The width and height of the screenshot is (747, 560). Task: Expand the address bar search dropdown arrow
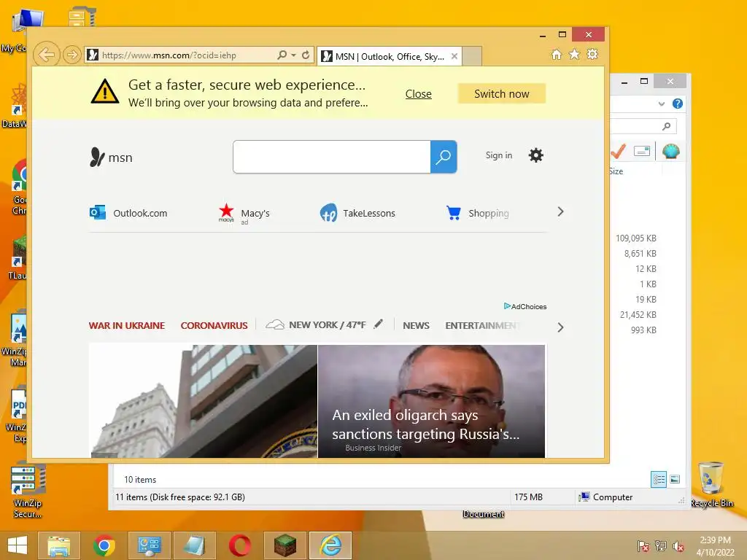tap(293, 55)
